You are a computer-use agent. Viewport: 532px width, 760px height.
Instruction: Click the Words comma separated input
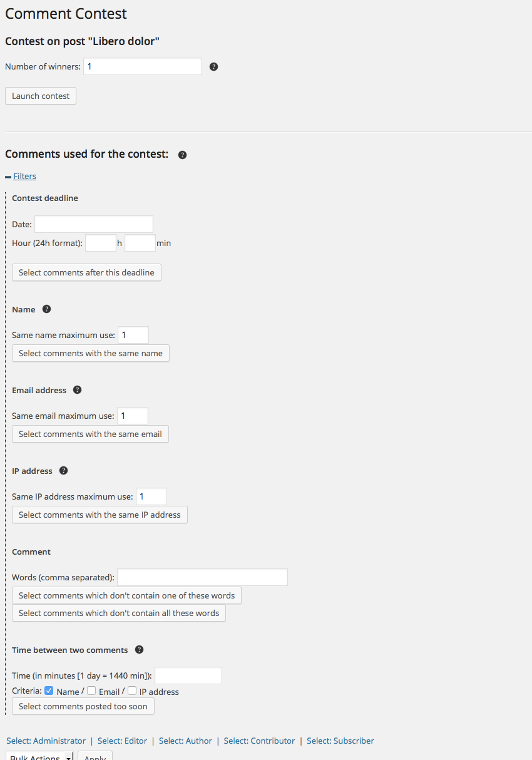click(x=202, y=577)
